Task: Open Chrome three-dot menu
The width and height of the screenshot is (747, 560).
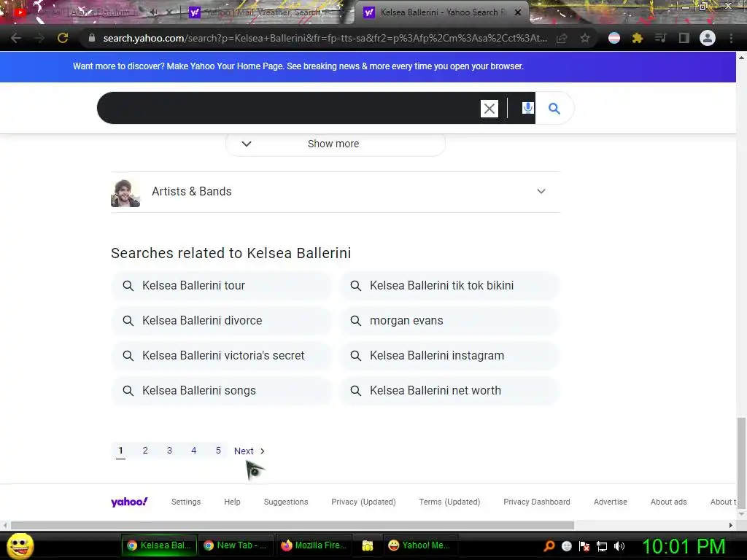Action: click(x=731, y=38)
